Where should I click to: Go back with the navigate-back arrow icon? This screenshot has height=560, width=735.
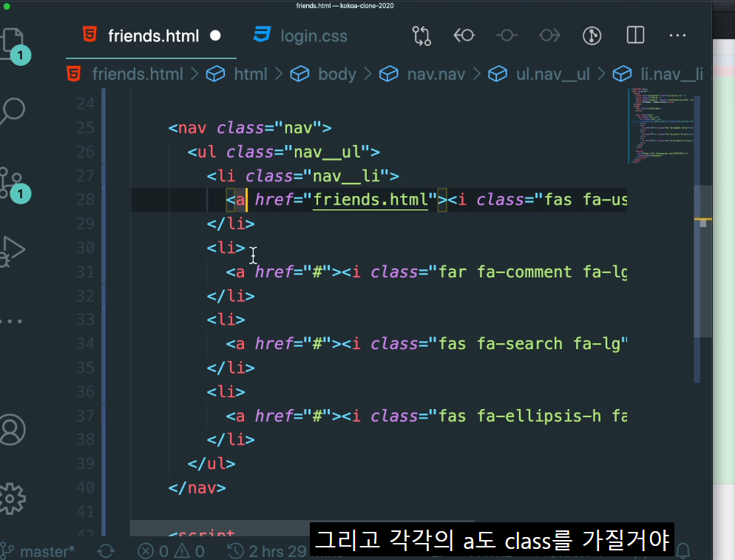click(464, 36)
